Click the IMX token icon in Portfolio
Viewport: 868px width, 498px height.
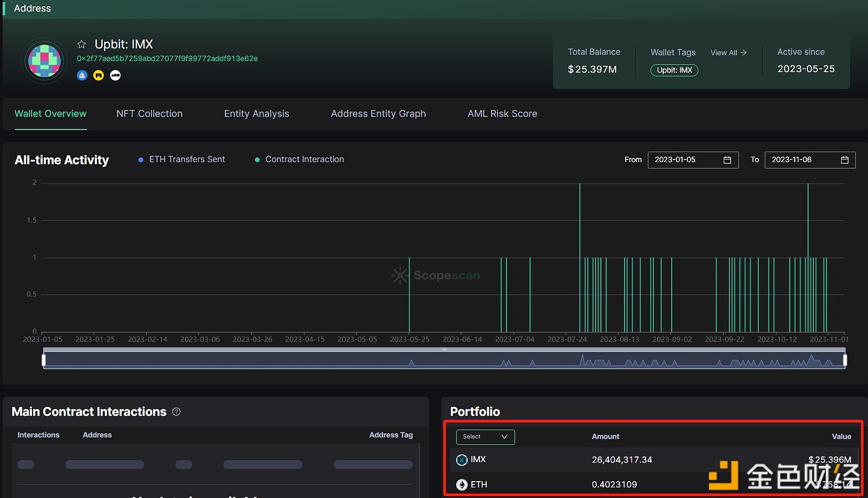click(462, 460)
